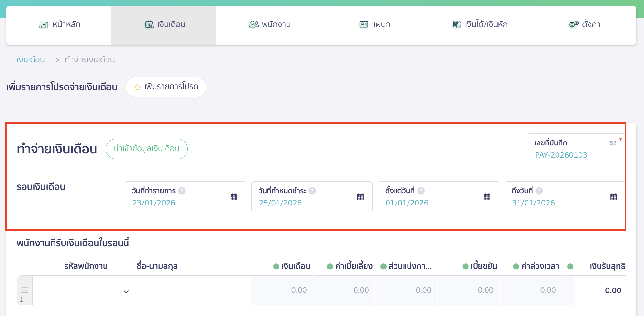
Task: Open calendar picker for วันที่กำหนดชำระ
Action: [x=360, y=197]
